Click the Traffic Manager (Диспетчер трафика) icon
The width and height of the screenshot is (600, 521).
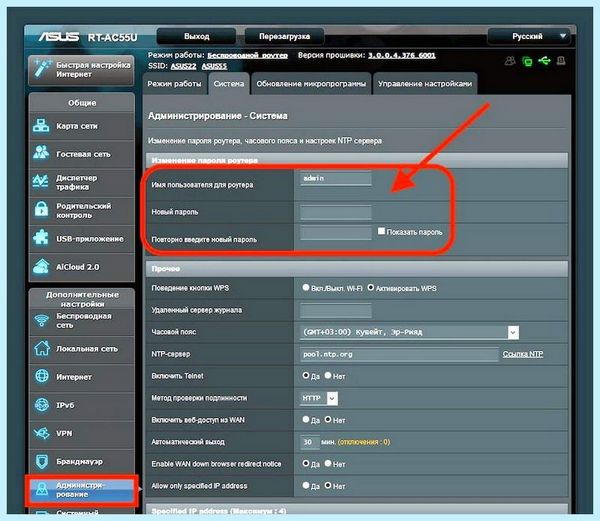click(x=41, y=181)
